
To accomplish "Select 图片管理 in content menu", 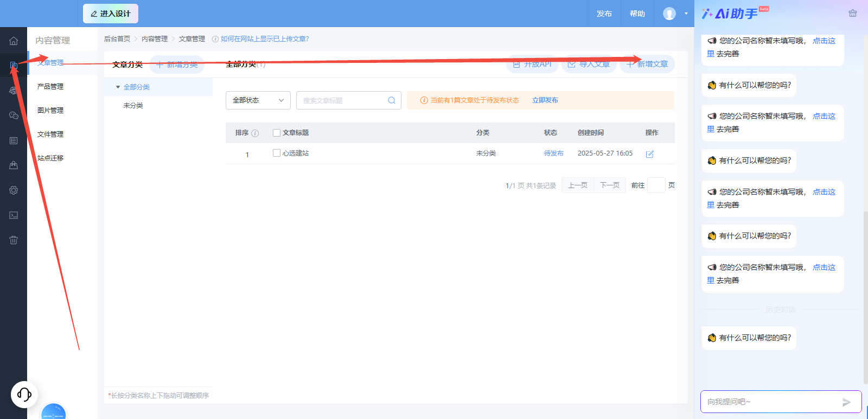I will [x=50, y=111].
